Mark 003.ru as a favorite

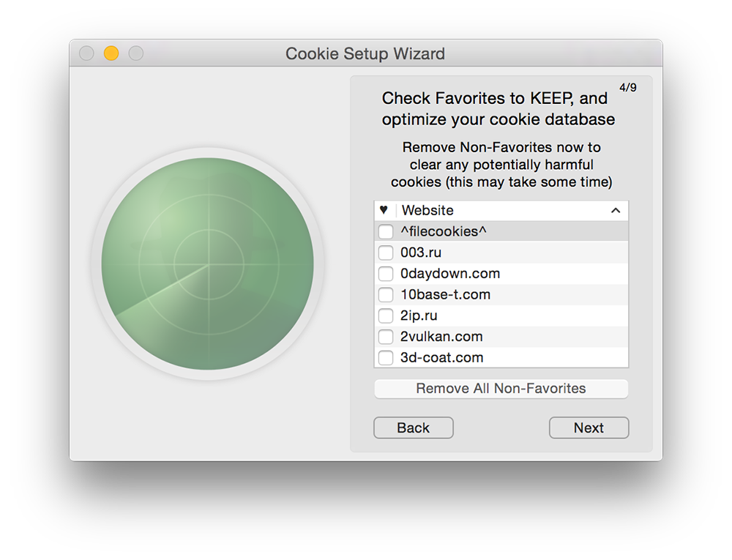coord(386,253)
